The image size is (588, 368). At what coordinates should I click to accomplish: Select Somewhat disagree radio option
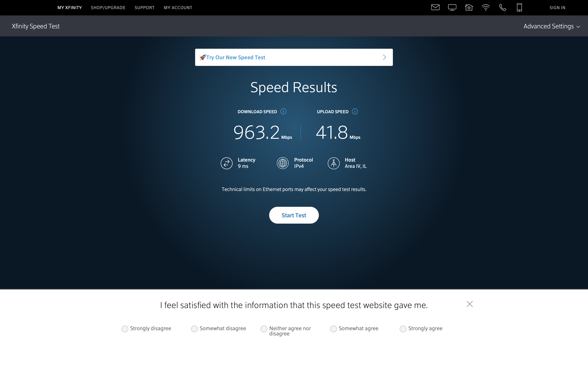click(194, 329)
